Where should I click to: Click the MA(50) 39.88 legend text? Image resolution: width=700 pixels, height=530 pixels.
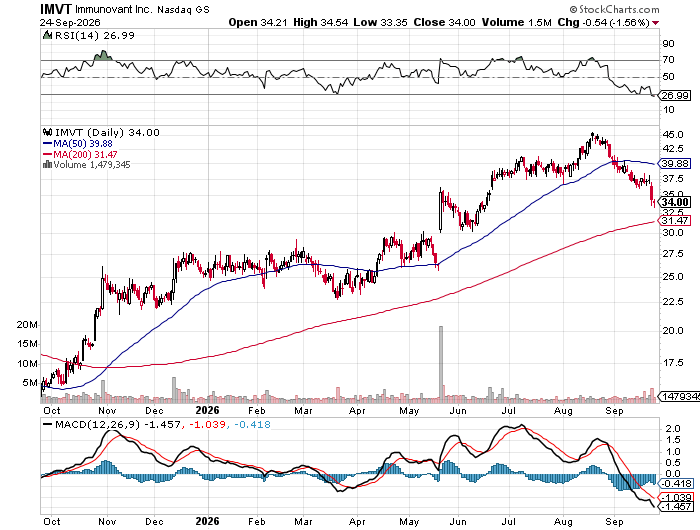(83, 143)
